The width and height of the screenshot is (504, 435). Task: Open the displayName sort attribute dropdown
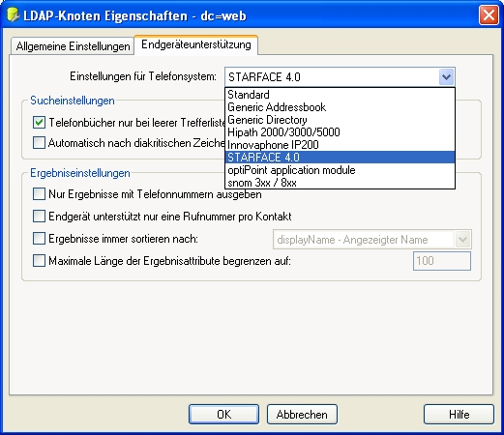(372, 240)
